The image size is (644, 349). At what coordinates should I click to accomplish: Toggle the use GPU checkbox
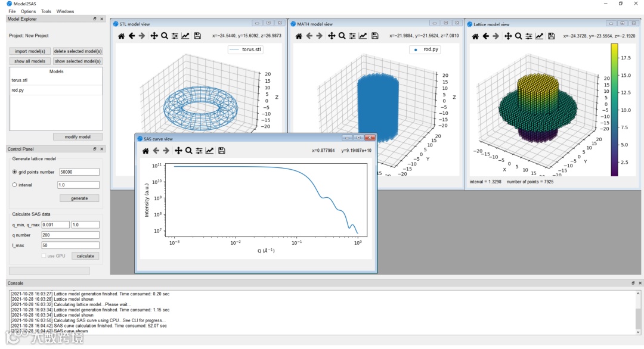[44, 256]
